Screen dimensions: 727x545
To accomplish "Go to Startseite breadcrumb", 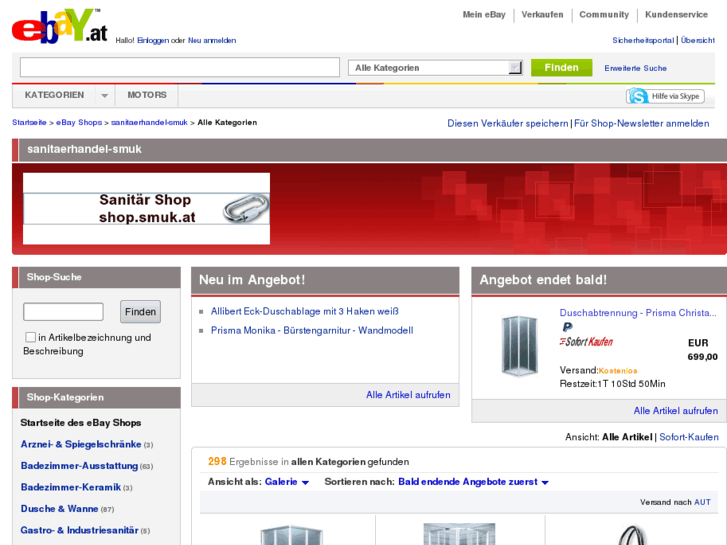I will [x=29, y=122].
